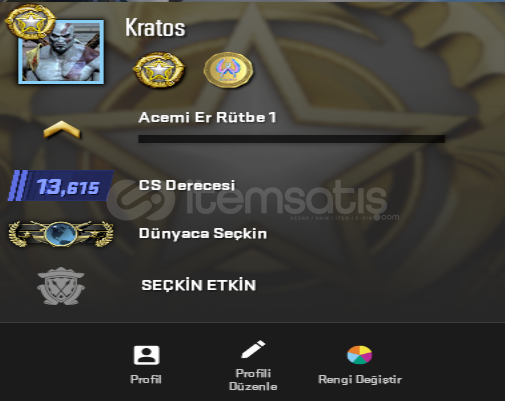Click the Acemi Er Rütbe 1 label
The image size is (505, 401).
tap(207, 117)
